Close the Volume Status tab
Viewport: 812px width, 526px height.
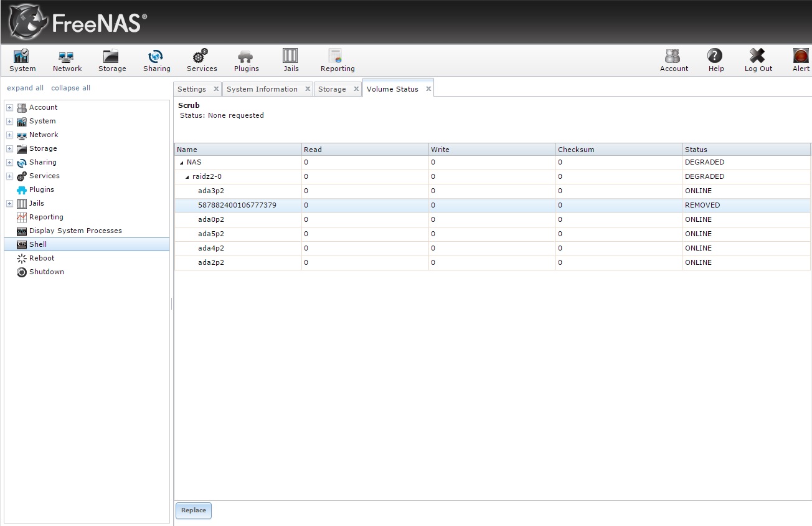[x=428, y=89]
